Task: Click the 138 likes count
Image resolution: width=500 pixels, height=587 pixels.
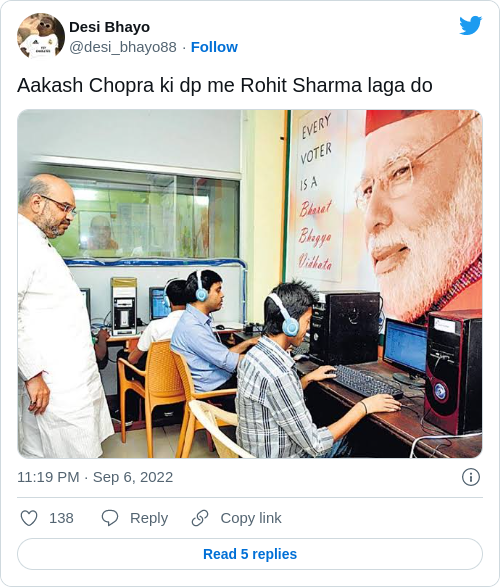Action: click(x=61, y=518)
